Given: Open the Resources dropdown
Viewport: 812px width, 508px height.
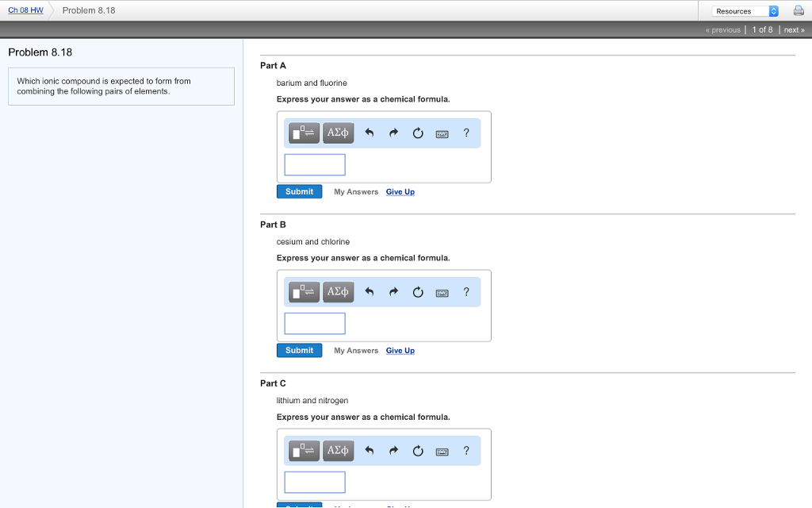Looking at the screenshot, I should click(745, 11).
